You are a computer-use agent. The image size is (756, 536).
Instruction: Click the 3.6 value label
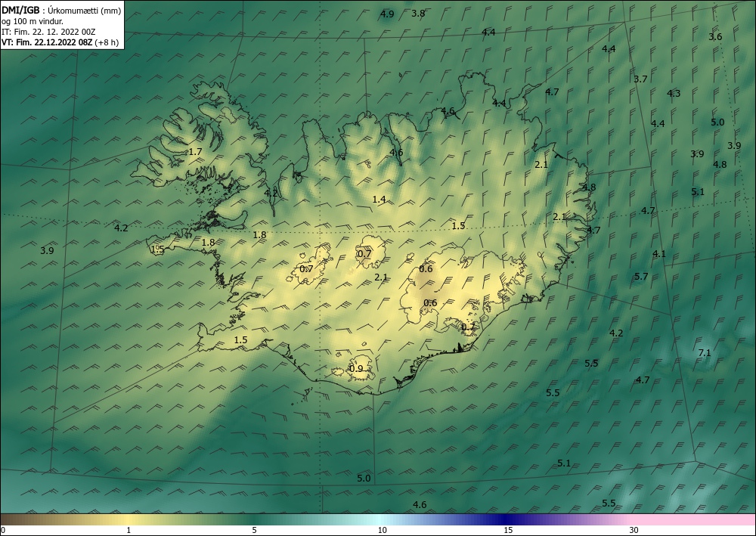[715, 36]
